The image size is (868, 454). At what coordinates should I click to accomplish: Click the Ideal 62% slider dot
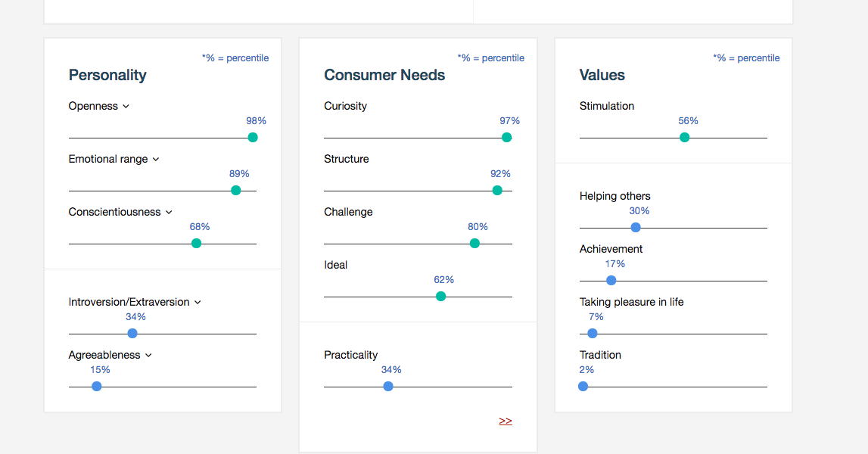pos(441,297)
